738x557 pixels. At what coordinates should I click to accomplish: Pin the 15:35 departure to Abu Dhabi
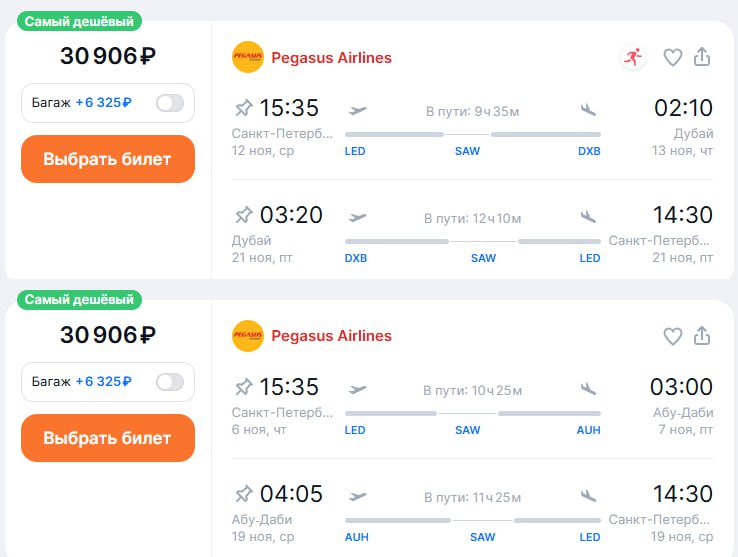click(243, 387)
